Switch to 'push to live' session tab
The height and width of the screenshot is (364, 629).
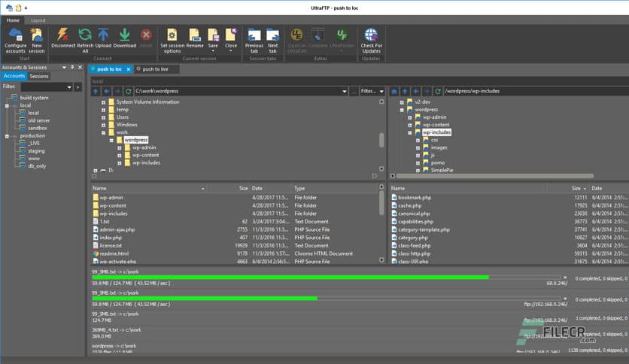click(x=155, y=69)
